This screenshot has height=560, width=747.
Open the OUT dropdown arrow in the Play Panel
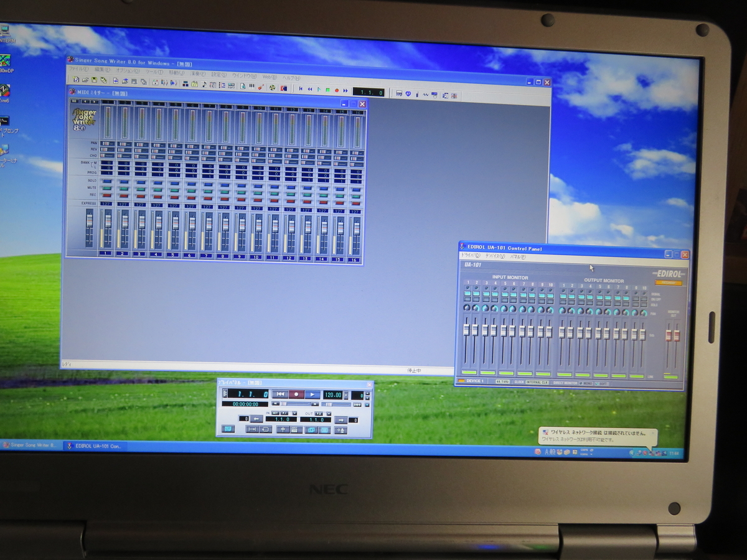point(329,414)
